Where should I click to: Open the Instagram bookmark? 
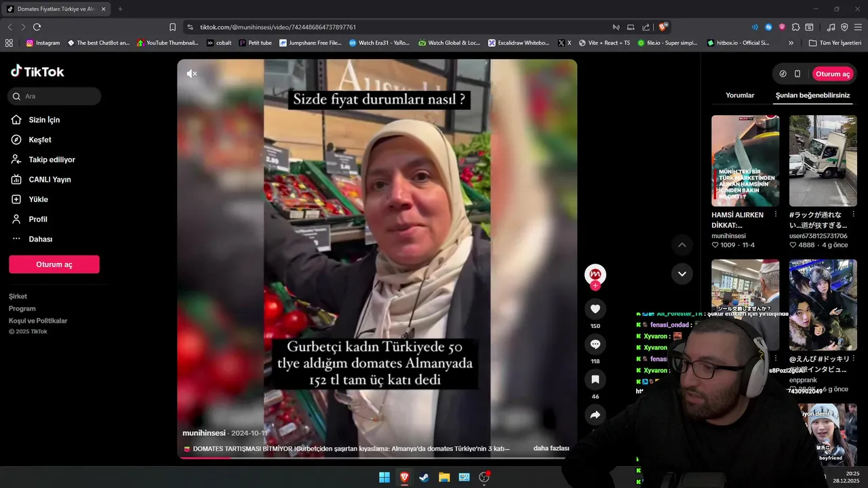(x=43, y=43)
